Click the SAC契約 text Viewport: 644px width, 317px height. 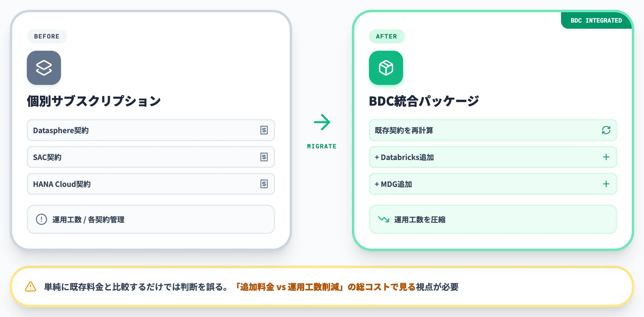pos(47,157)
